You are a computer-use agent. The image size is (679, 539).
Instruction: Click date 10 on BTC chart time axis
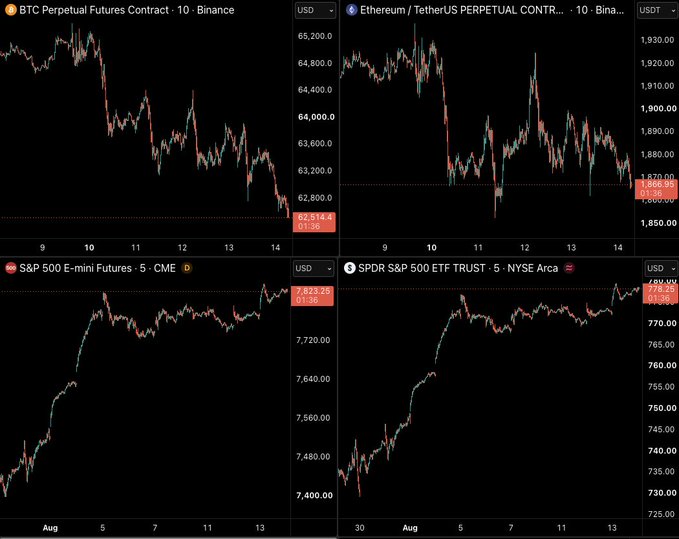pyautogui.click(x=89, y=248)
